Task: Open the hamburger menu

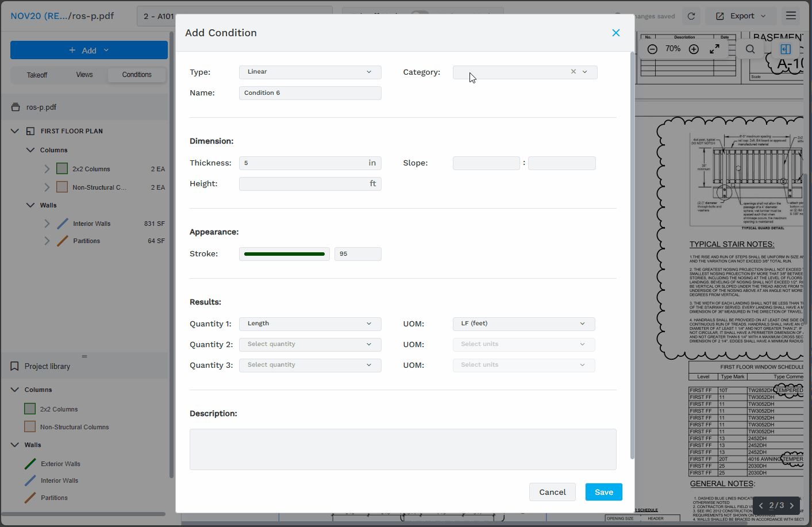Action: [x=791, y=16]
